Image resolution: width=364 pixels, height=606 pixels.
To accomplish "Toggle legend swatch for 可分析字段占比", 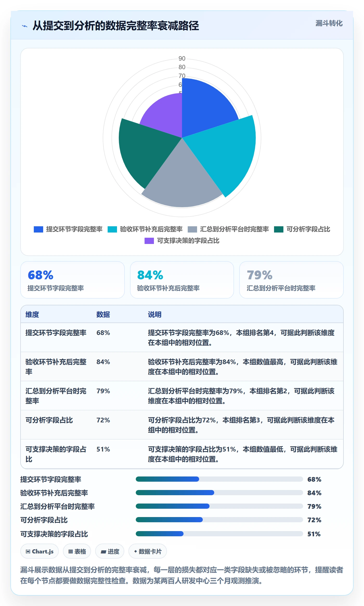I will pos(279,229).
